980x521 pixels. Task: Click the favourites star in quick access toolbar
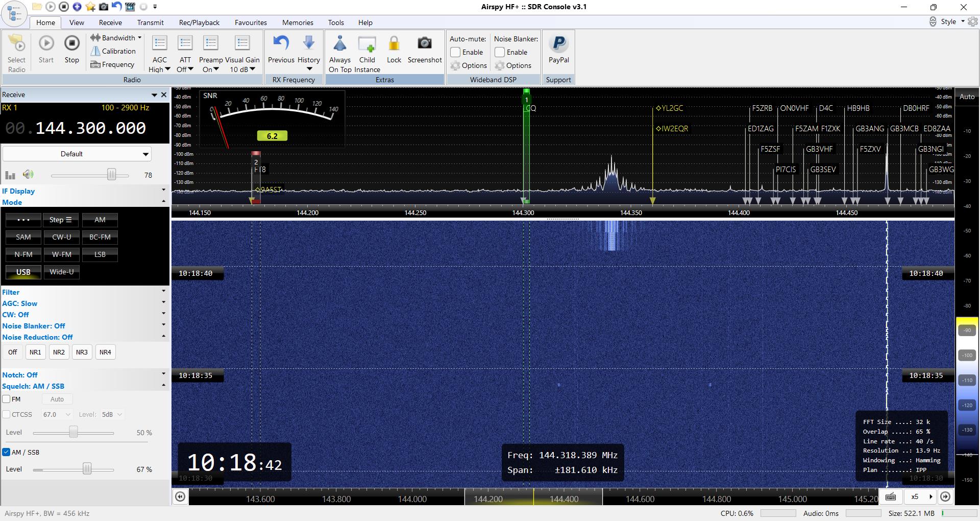pos(90,7)
